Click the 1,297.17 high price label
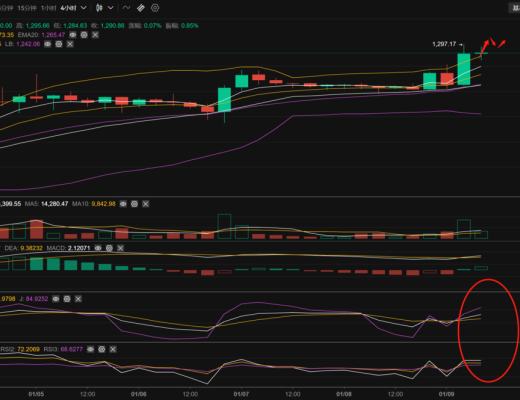 444,44
